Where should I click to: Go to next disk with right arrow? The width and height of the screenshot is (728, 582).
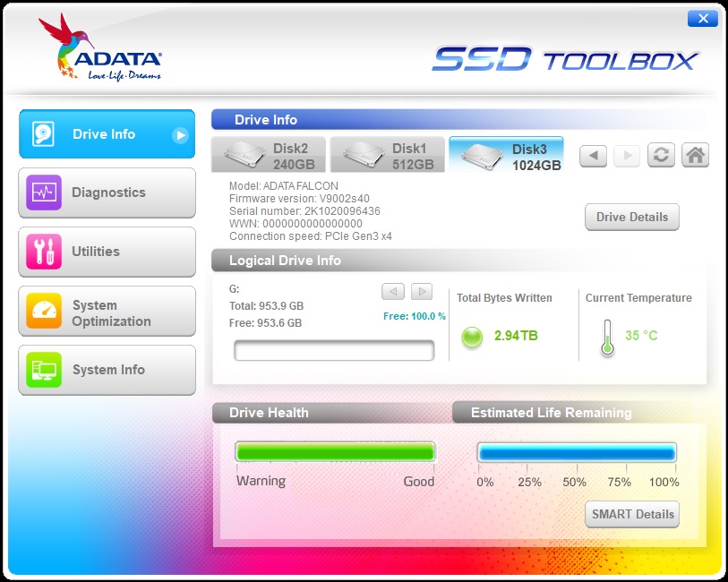627,156
